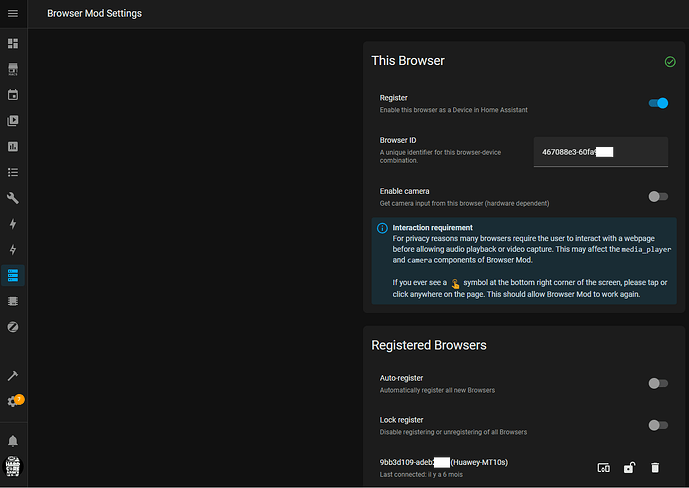The width and height of the screenshot is (689, 488).
Task: Turn on the Auto-register toggle
Action: (658, 383)
